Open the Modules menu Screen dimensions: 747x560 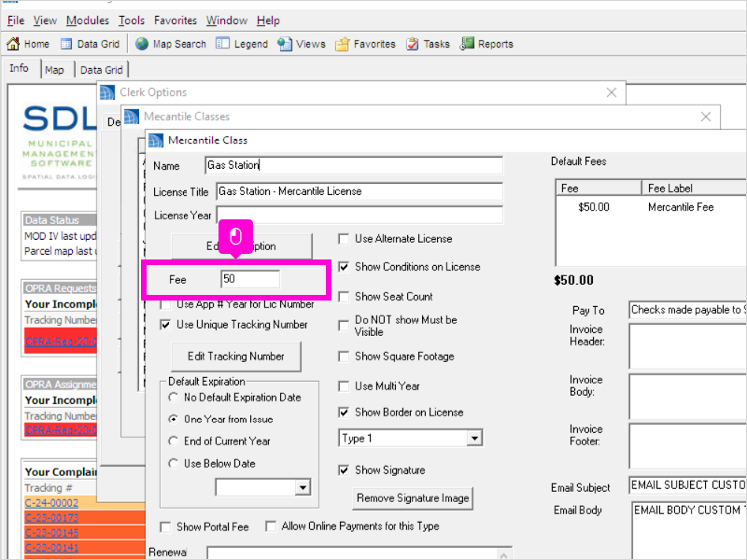(87, 21)
